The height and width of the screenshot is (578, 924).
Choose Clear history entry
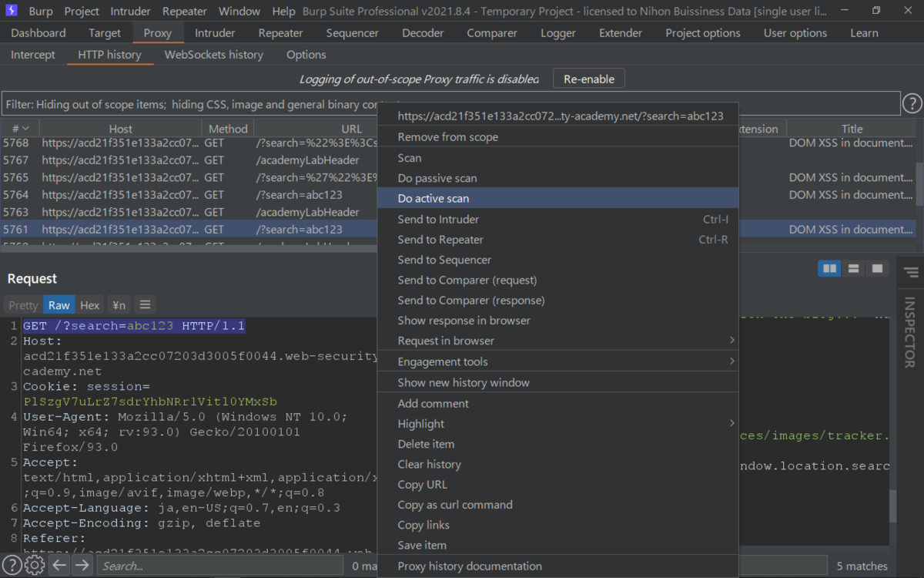click(557, 464)
